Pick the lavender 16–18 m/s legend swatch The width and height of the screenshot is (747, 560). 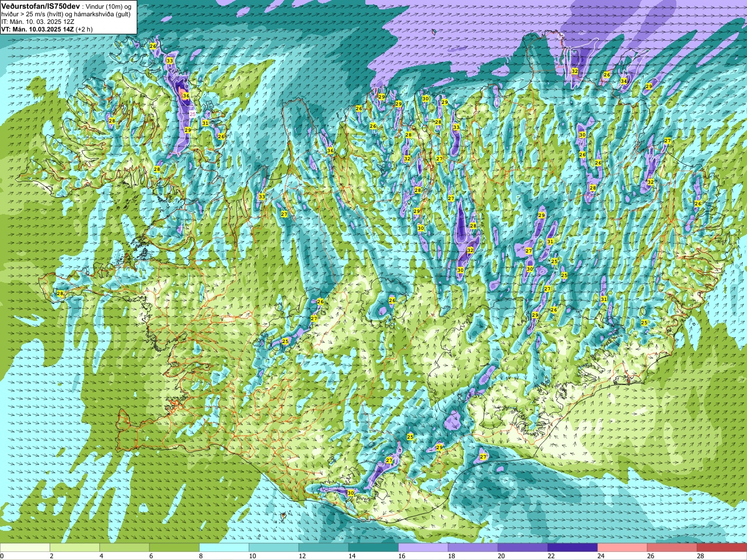click(423, 548)
